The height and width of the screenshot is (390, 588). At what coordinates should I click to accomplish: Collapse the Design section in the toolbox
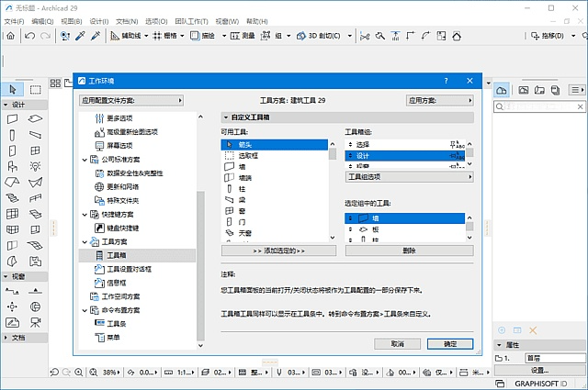coord(6,104)
